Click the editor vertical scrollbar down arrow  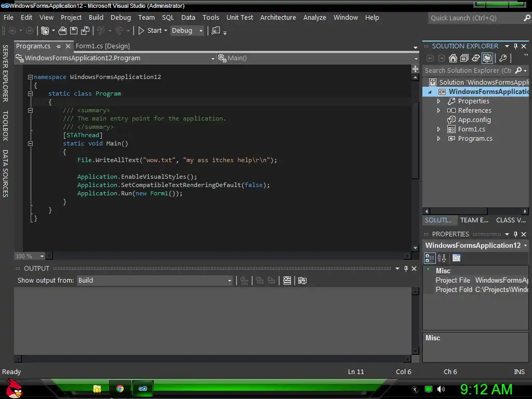(x=415, y=248)
